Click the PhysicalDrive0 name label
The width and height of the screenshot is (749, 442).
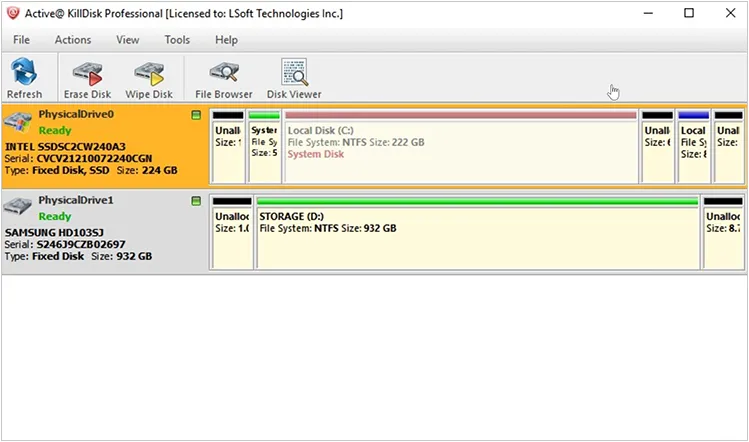point(76,114)
